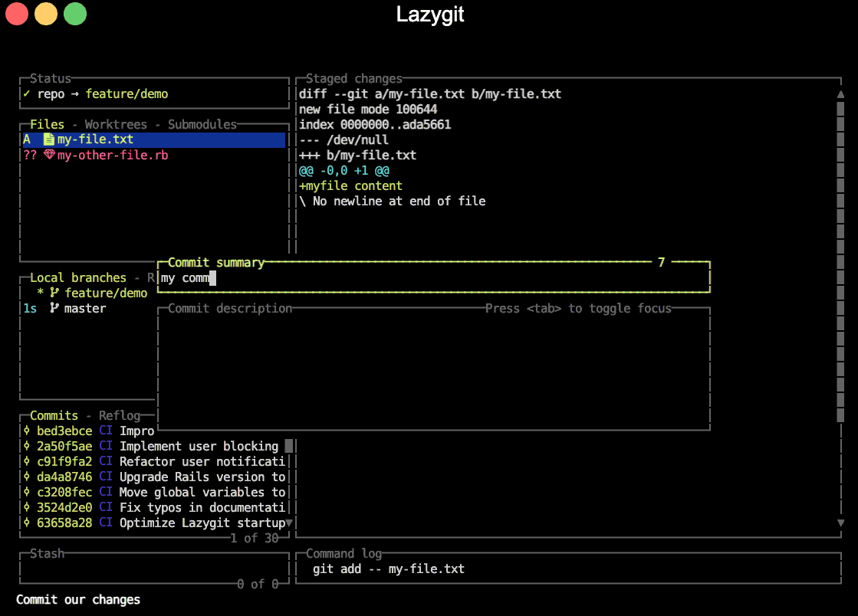The height and width of the screenshot is (616, 858).
Task: Click the 'git add -- my-file.txt' log entry
Action: (389, 568)
